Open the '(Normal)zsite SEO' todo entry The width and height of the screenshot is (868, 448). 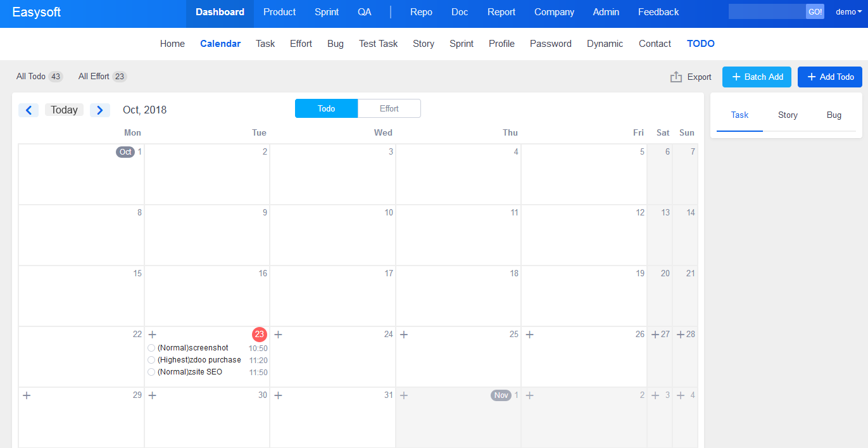[x=190, y=372]
